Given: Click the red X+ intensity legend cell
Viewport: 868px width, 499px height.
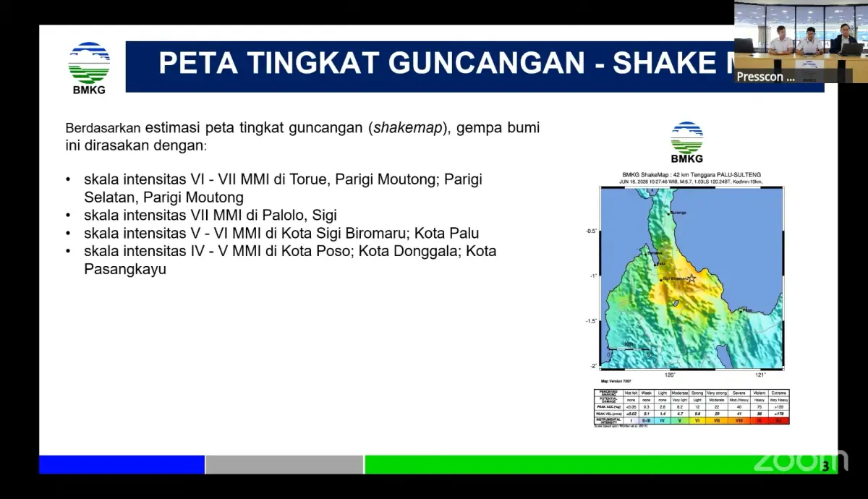Looking at the screenshot, I should (x=778, y=420).
